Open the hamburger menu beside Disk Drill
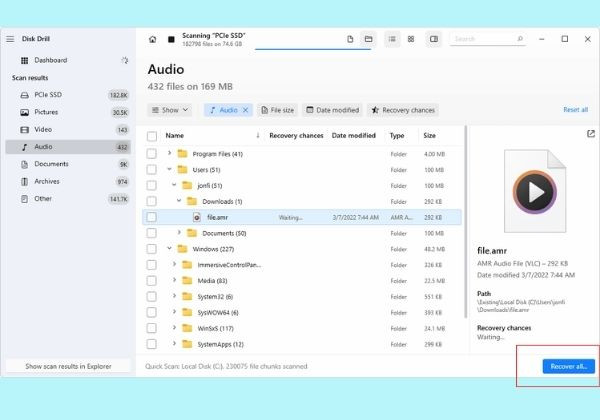This screenshot has width=600, height=420. tap(10, 39)
